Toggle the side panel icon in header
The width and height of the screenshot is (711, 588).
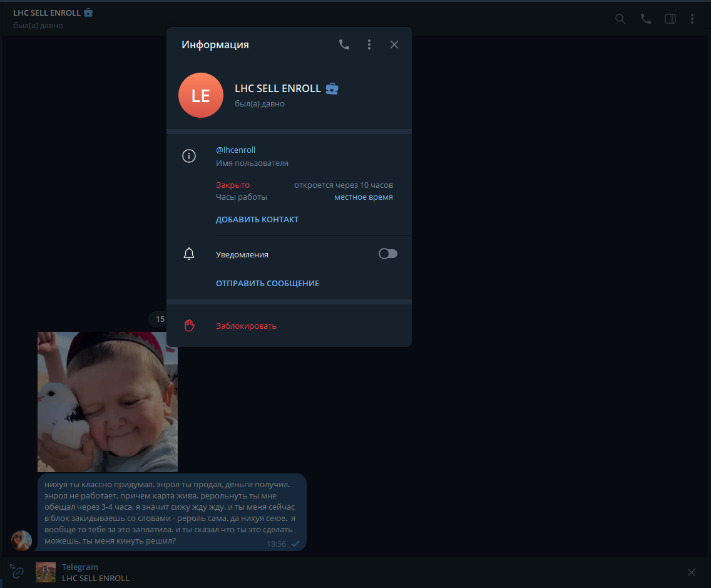pos(670,19)
